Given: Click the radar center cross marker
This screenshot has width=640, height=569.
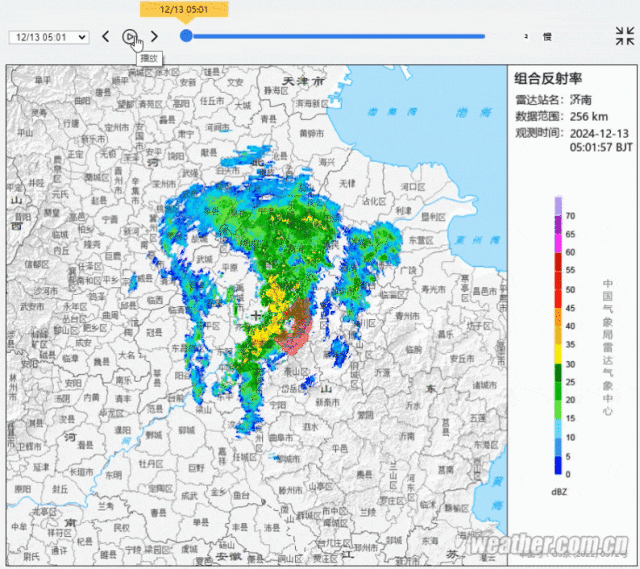Looking at the screenshot, I should click(257, 315).
